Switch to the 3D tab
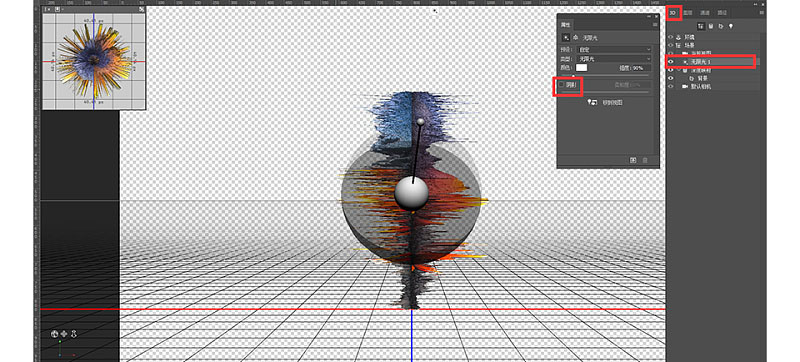This screenshot has width=800, height=362. pyautogui.click(x=673, y=13)
